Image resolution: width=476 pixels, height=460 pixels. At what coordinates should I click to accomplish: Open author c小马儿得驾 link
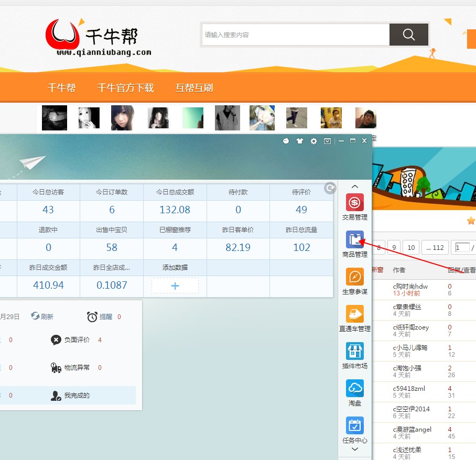pos(410,347)
